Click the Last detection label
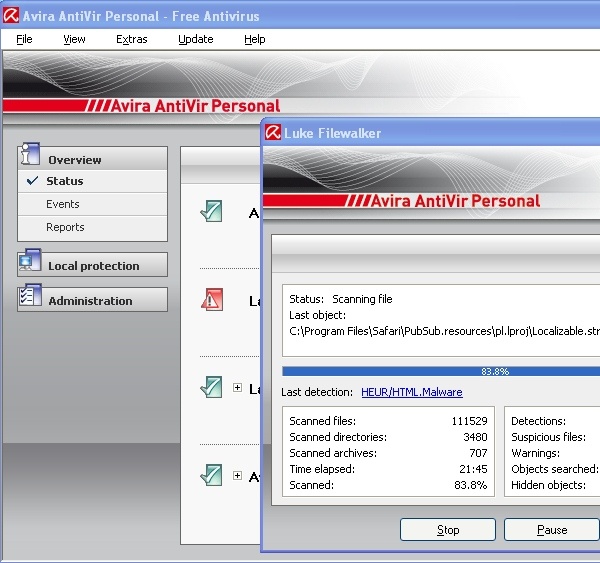This screenshot has height=563, width=600. (x=317, y=392)
